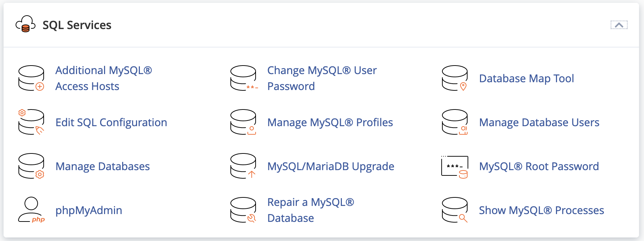Click the Repair a MySQL Database icon
Screen dimensions: 644x241
[x=244, y=210]
